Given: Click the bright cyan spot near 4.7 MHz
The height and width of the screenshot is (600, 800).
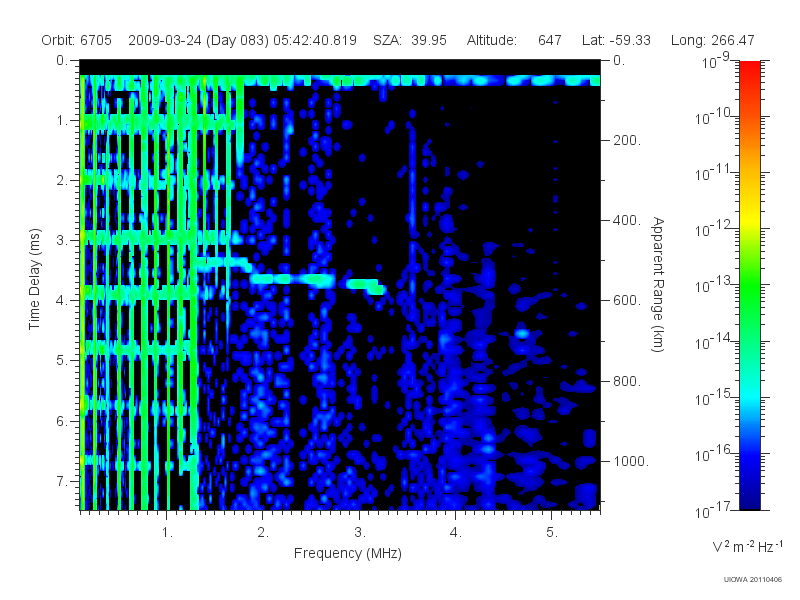Looking at the screenshot, I should (x=522, y=334).
